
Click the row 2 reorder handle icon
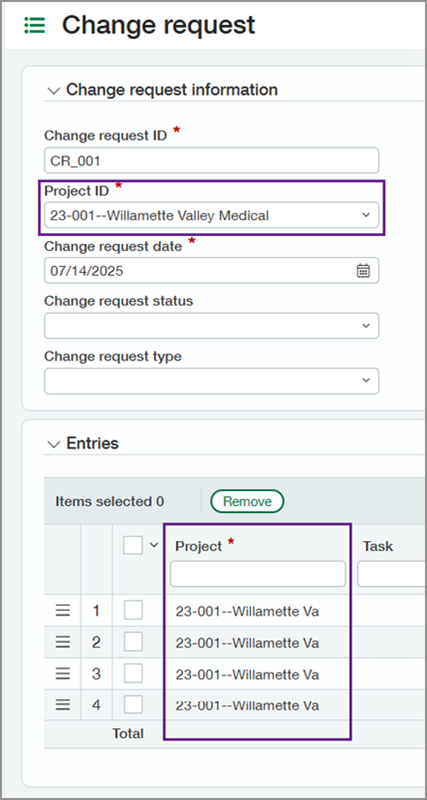pos(63,642)
